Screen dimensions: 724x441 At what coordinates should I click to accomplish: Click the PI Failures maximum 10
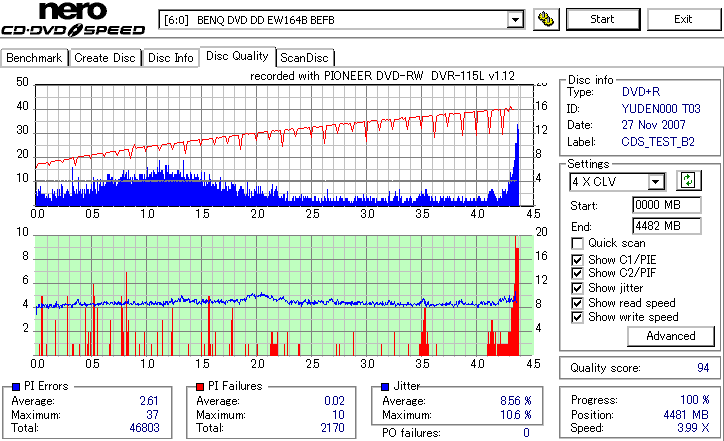coord(338,415)
